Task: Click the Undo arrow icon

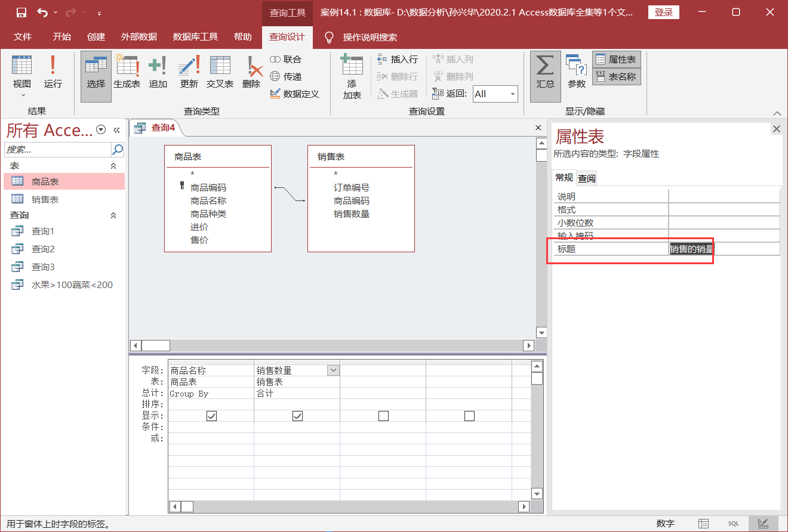Action: click(x=42, y=12)
